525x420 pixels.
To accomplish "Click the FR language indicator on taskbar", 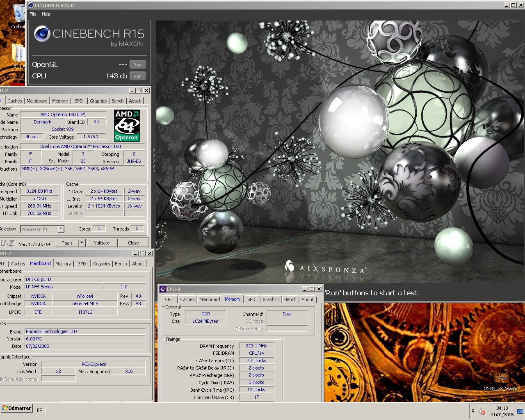I will coord(40,411).
